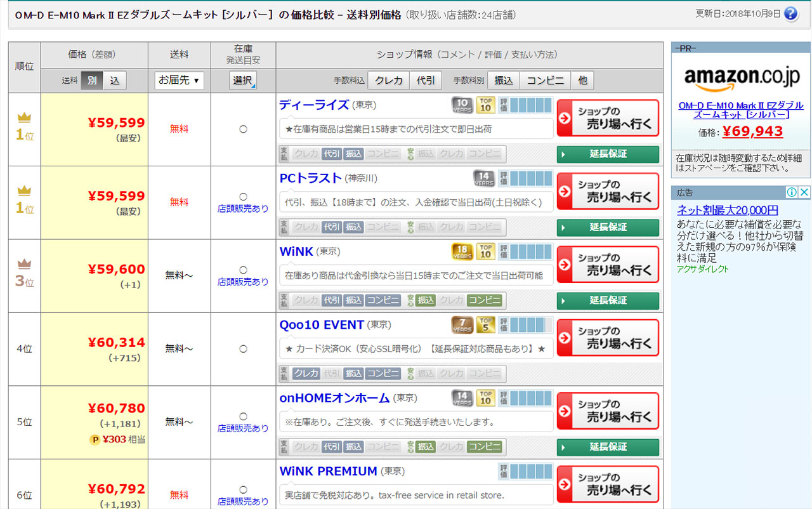Click the rating bar for WiNK PREMIUM
Image resolution: width=812 pixels, height=509 pixels.
pos(525,472)
